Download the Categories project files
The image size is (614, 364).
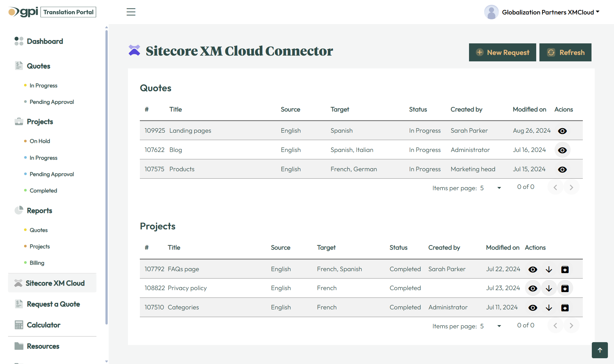(x=549, y=307)
